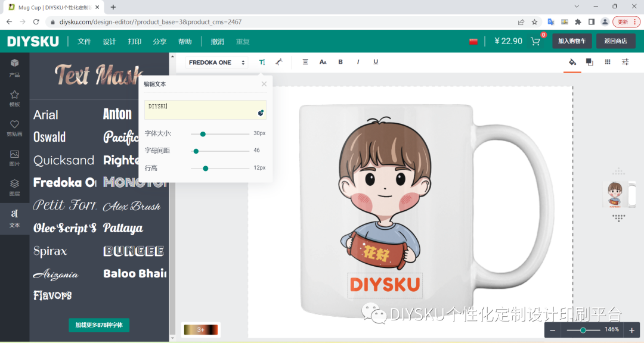Click 撤消 to undo
The width and height of the screenshot is (644, 343).
coord(217,42)
